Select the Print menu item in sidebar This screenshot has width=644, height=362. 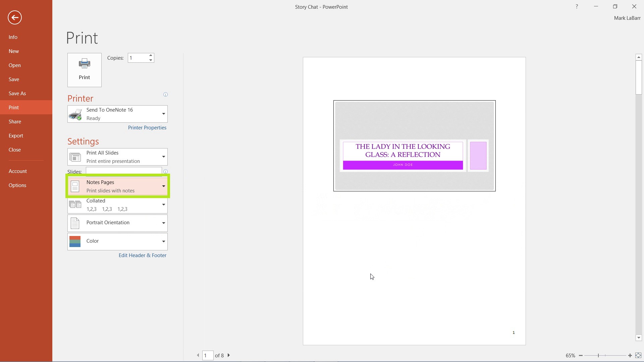(14, 107)
